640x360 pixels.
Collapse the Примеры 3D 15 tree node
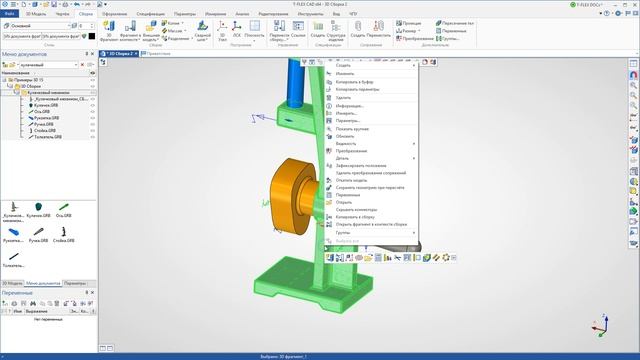point(4,80)
